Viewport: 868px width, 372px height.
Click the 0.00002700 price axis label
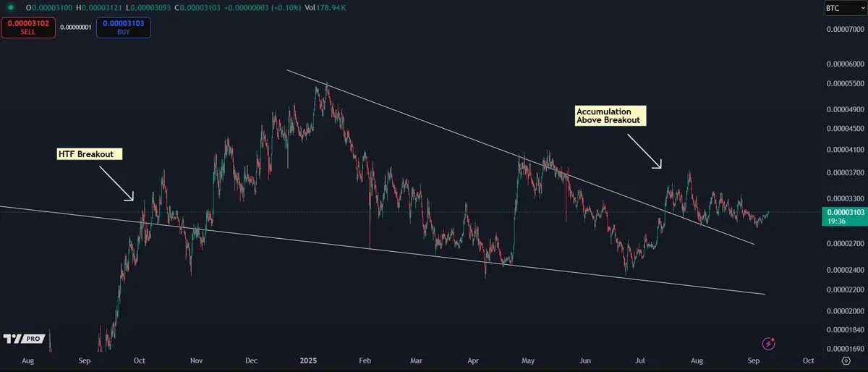pos(846,243)
